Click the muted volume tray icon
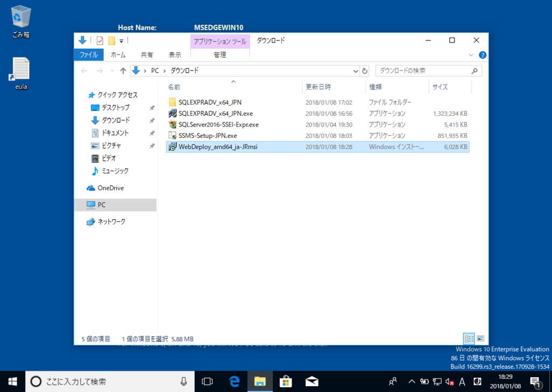The width and height of the screenshot is (552, 392). coord(450,381)
